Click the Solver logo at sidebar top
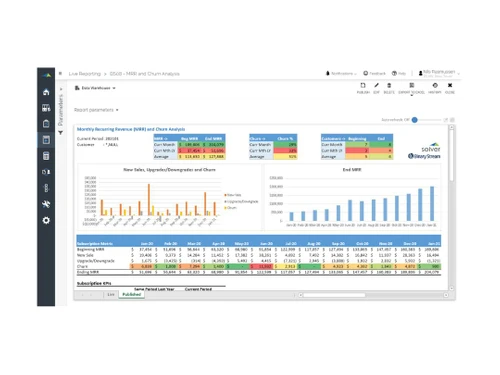Screen dimensions: 500x375 point(47,75)
